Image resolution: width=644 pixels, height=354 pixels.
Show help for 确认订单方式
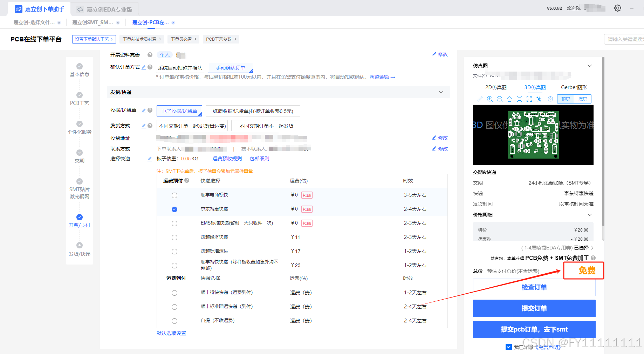pyautogui.click(x=150, y=67)
